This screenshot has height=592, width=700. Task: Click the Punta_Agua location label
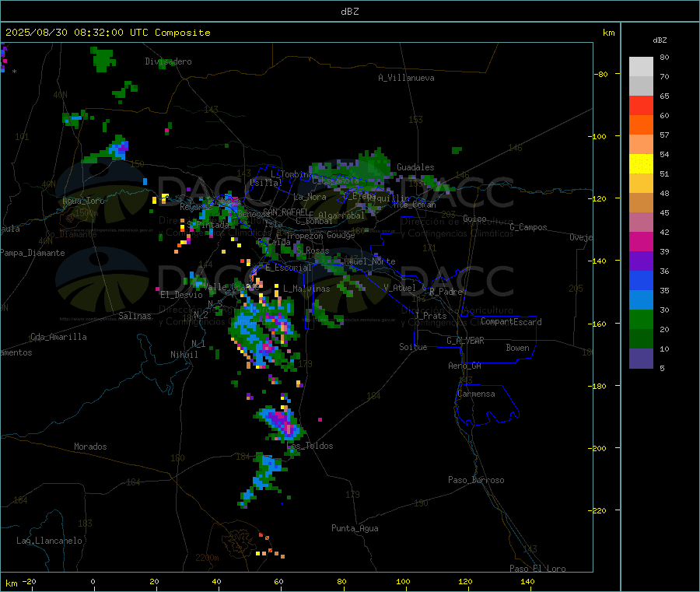click(355, 528)
